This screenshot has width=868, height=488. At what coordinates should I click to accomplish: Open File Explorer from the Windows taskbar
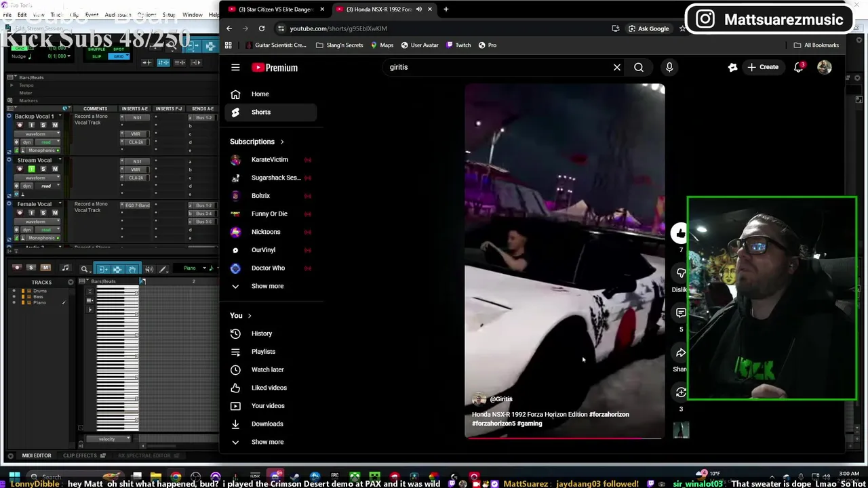coord(156,477)
